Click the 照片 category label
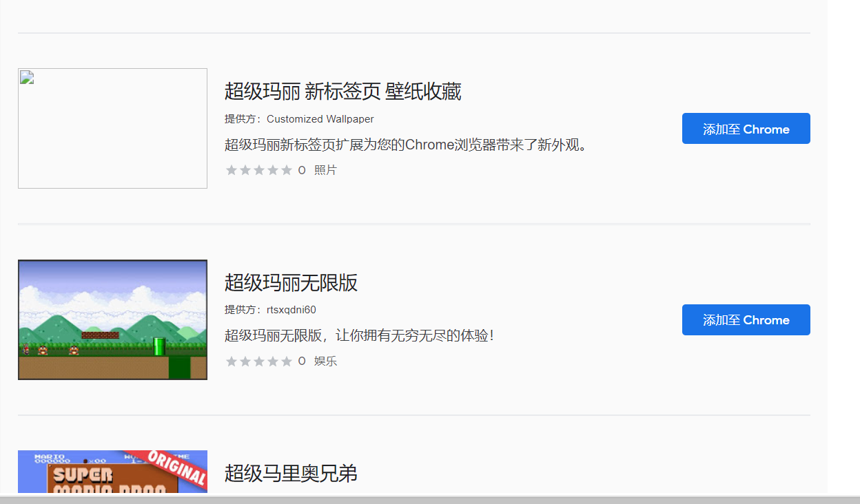Screen dimensions: 860x504 point(325,170)
